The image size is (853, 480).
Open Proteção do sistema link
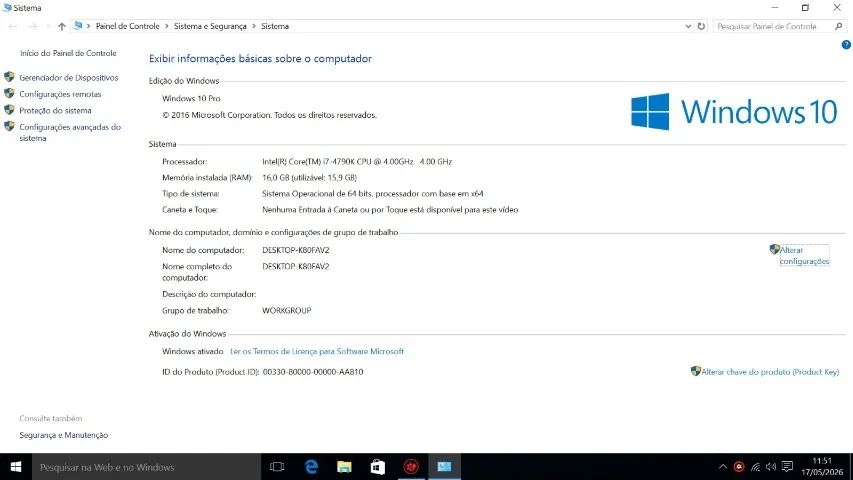click(x=55, y=110)
